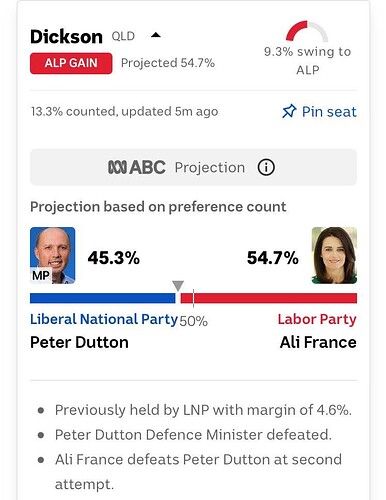Click the 9.3% swing to ALP text
The height and width of the screenshot is (500, 386).
(307, 61)
